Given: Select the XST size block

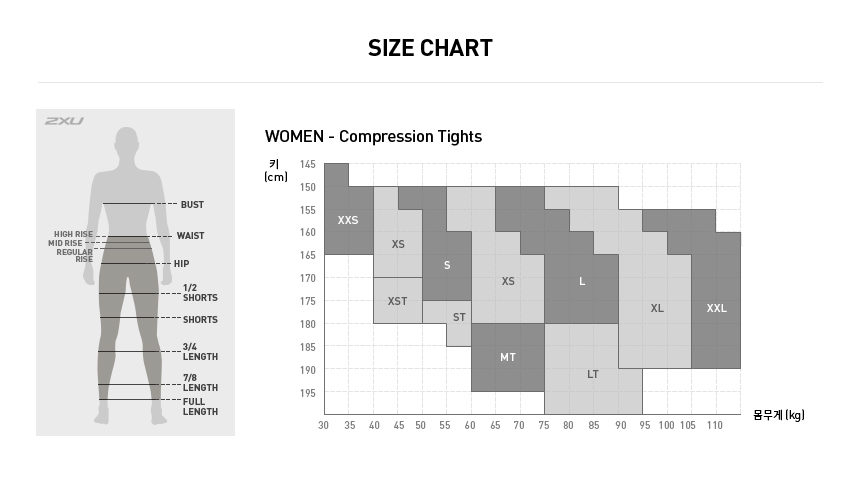Looking at the screenshot, I should coord(397,301).
